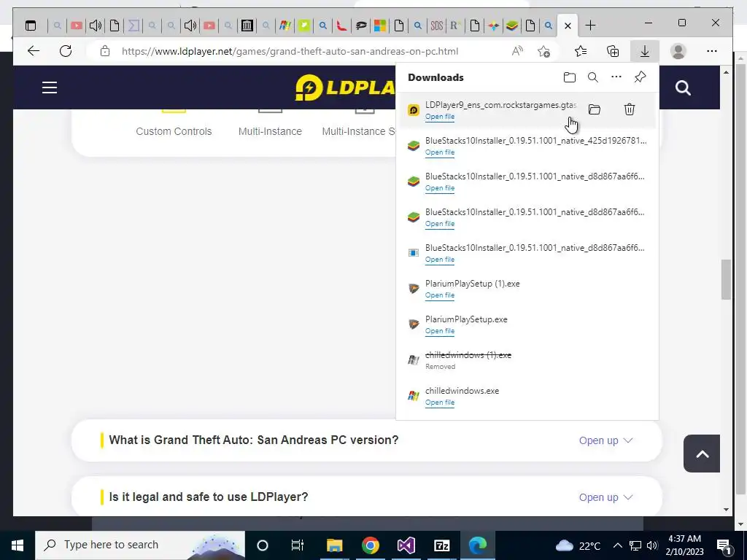747x560 pixels.
Task: Expand Is it legal and safe question
Action: pyautogui.click(x=605, y=497)
